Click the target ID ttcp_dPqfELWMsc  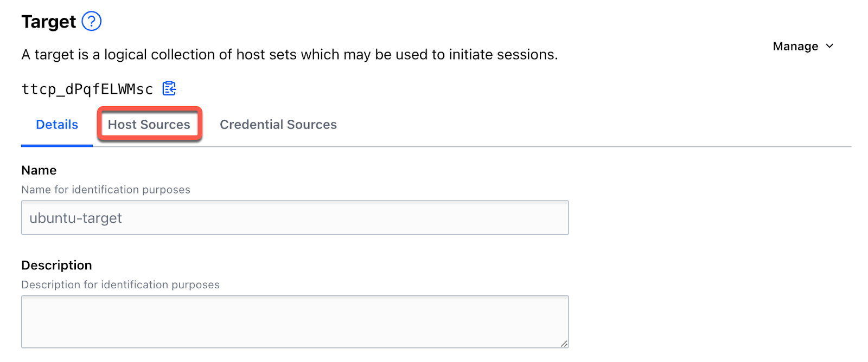click(x=87, y=88)
